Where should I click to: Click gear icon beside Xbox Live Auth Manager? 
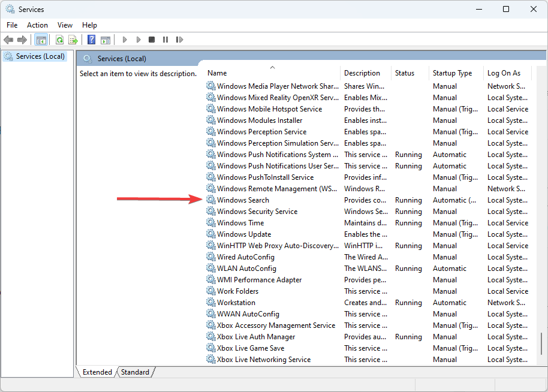(x=210, y=336)
